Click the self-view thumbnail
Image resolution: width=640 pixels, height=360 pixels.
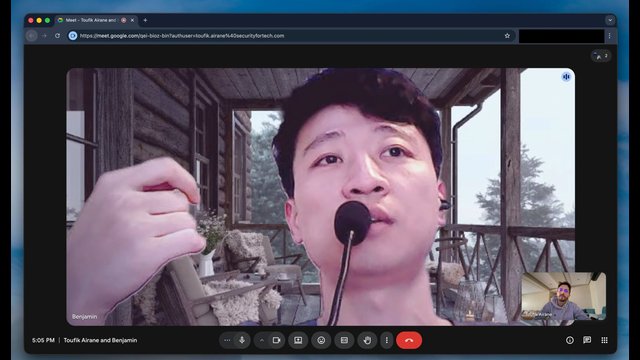tap(564, 296)
